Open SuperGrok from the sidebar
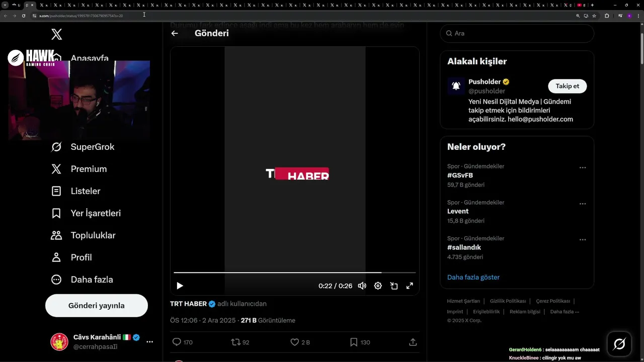This screenshot has height=362, width=644. tap(83, 147)
